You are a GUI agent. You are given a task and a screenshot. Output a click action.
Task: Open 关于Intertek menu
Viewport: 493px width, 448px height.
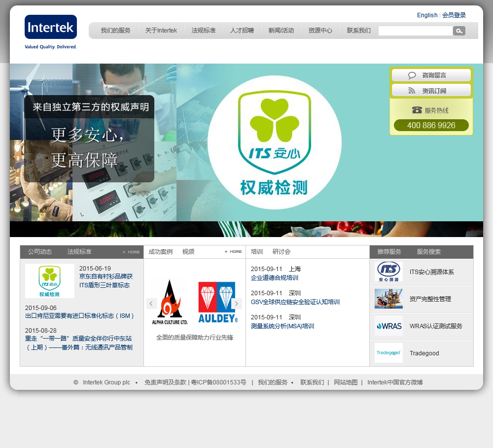(161, 31)
